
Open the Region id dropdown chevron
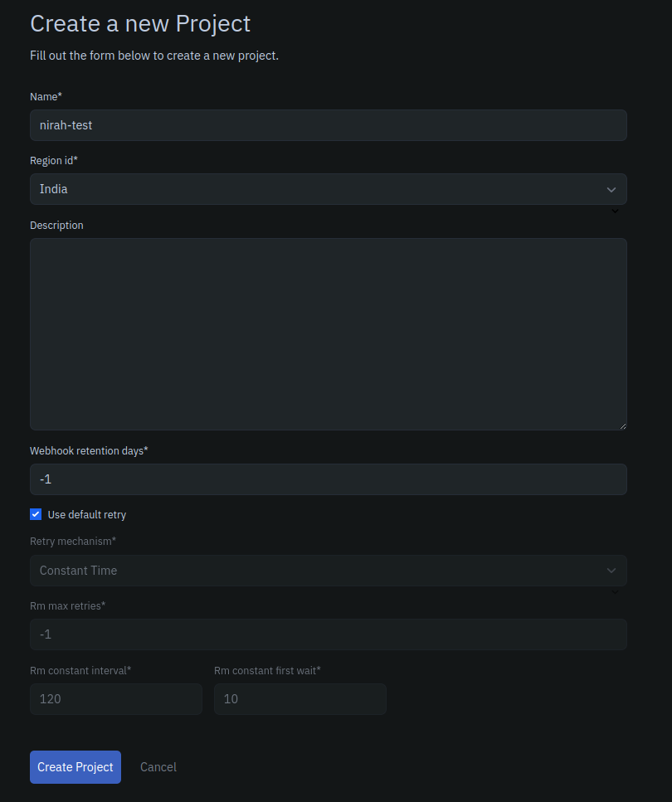pos(611,189)
